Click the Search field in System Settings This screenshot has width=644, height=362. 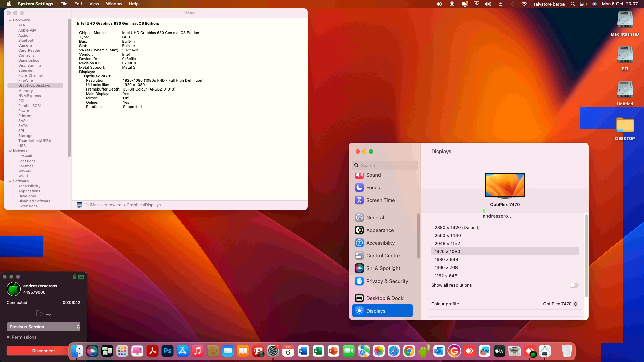[x=385, y=165]
